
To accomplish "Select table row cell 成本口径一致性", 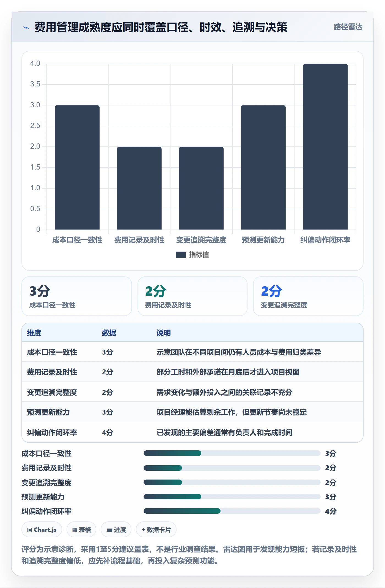I will click(x=52, y=352).
